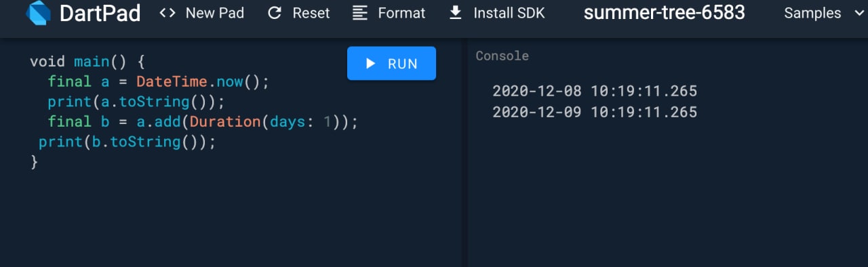
Task: Click the Install SDK download icon
Action: point(456,13)
